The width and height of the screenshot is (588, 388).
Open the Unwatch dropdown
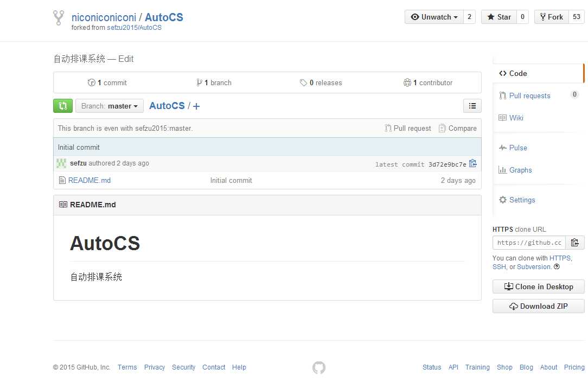pos(434,17)
